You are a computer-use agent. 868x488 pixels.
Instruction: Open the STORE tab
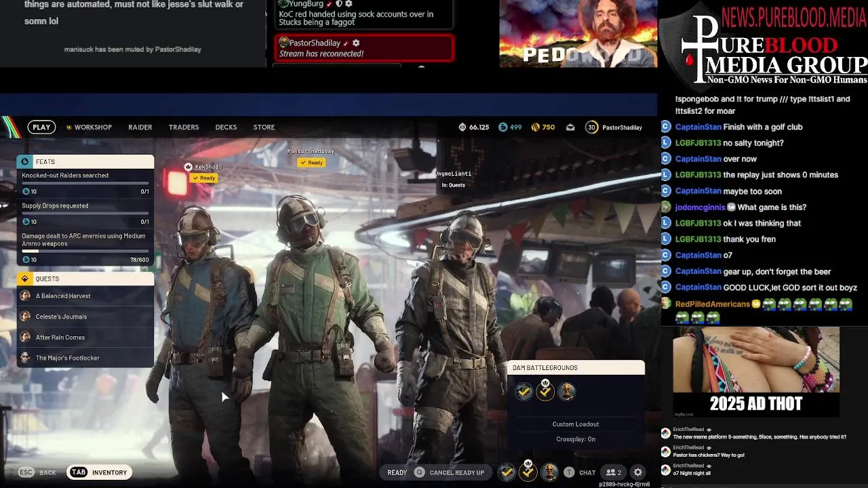264,127
